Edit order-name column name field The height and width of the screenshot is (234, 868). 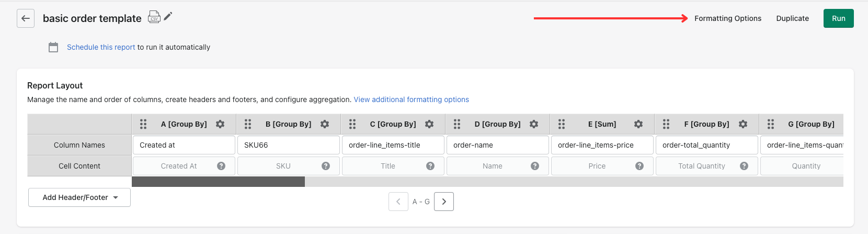pos(498,145)
